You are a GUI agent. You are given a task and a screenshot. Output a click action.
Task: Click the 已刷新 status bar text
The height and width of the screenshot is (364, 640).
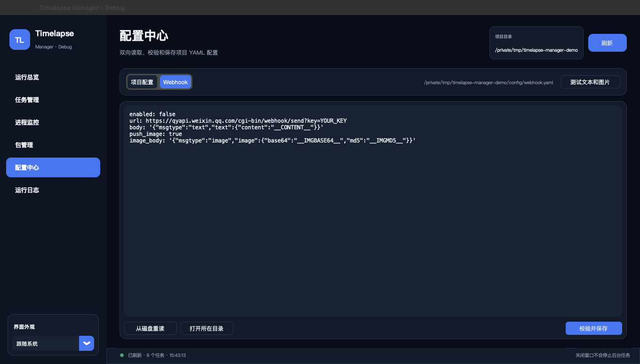pos(157,355)
